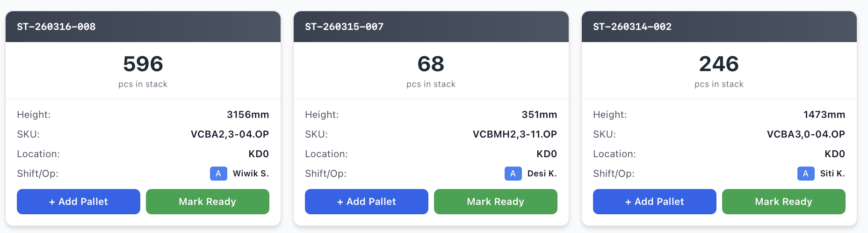Click shift A badge beside Desi K.
The height and width of the screenshot is (233, 868).
pos(513,174)
